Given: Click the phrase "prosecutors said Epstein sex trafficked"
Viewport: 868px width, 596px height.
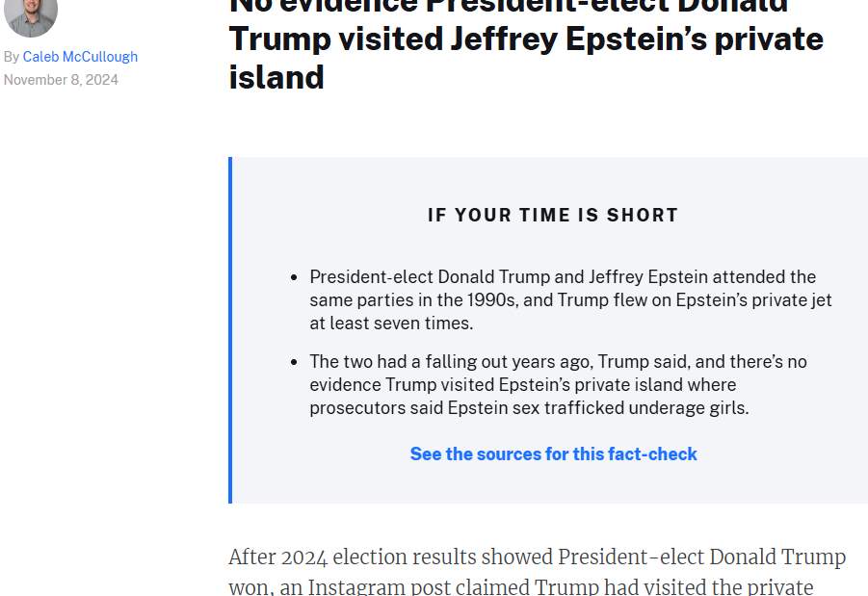Looking at the screenshot, I should 462,408.
